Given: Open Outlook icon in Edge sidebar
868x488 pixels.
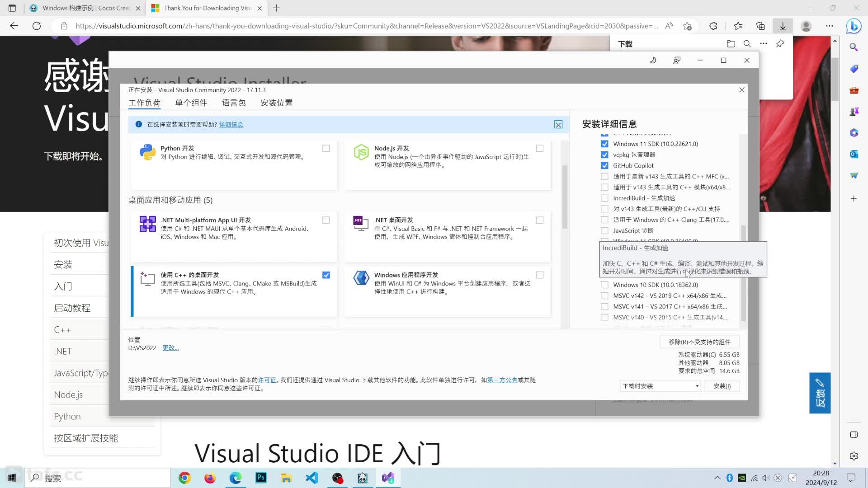Looking at the screenshot, I should pyautogui.click(x=854, y=154).
